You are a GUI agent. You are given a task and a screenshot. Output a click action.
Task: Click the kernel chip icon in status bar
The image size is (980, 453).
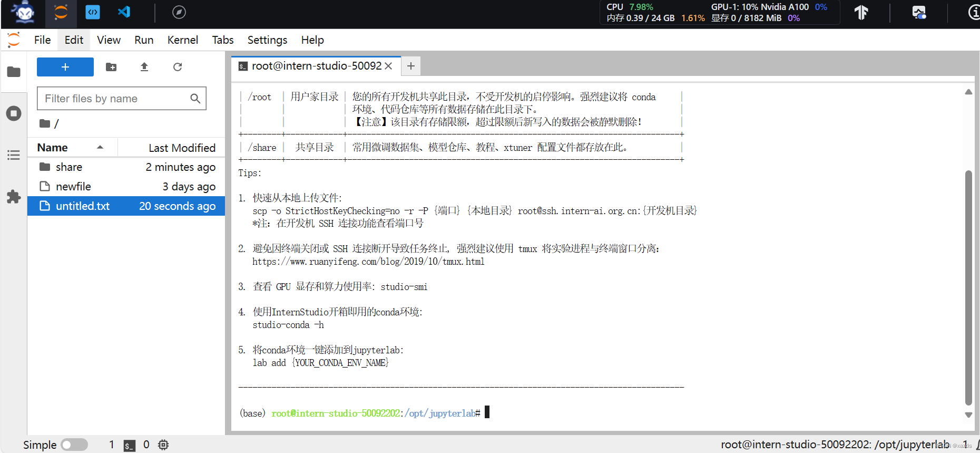tap(163, 445)
